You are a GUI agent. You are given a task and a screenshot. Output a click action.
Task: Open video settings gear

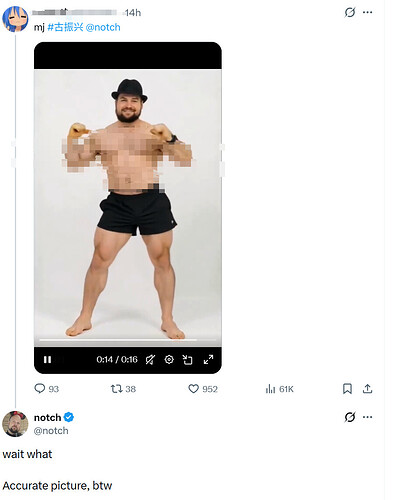pos(169,360)
